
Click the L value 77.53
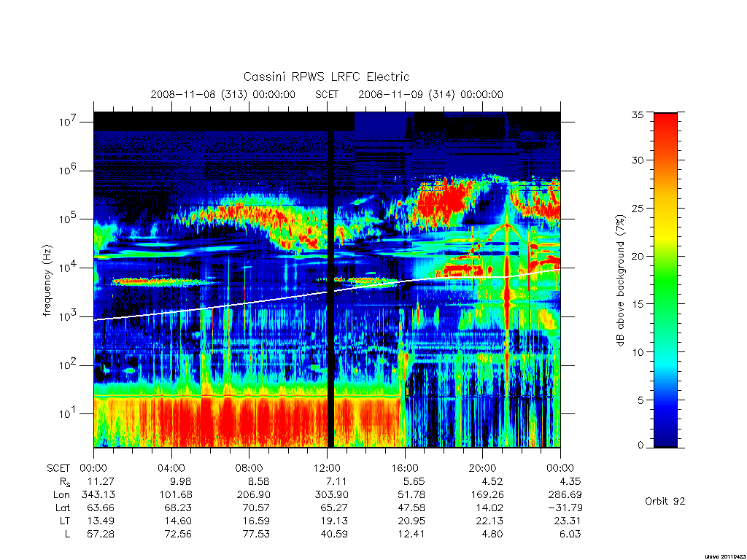point(256,534)
